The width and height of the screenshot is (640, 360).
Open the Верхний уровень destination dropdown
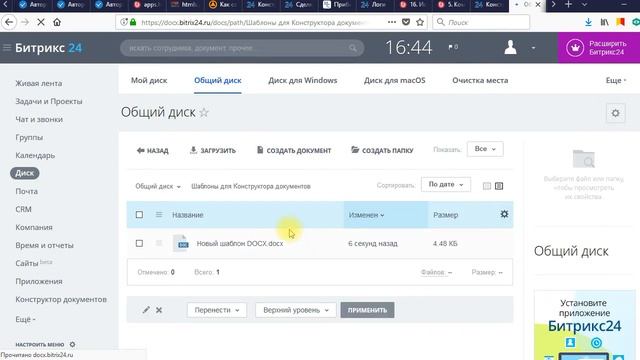click(x=296, y=310)
